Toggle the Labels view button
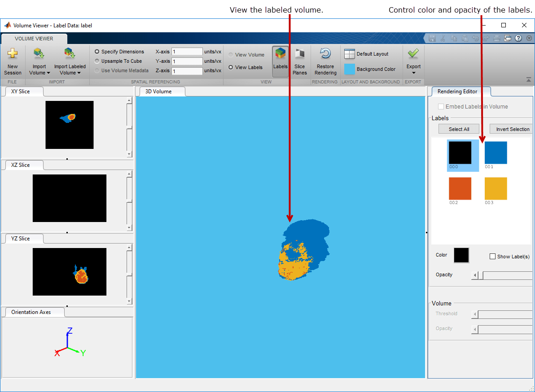Viewport: 535px width, 392px height. coord(281,61)
